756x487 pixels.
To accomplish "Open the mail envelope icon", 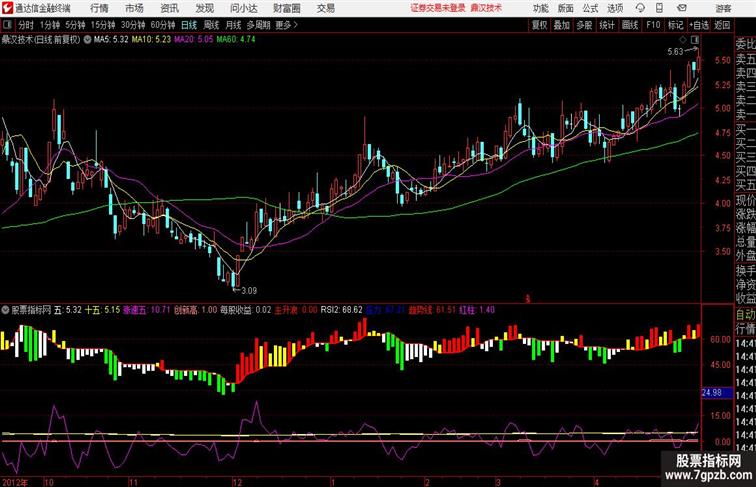I will [681, 8].
